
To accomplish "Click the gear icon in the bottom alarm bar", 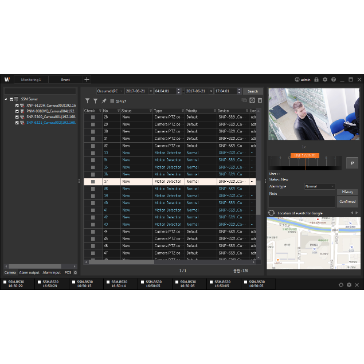I will (x=349, y=285).
